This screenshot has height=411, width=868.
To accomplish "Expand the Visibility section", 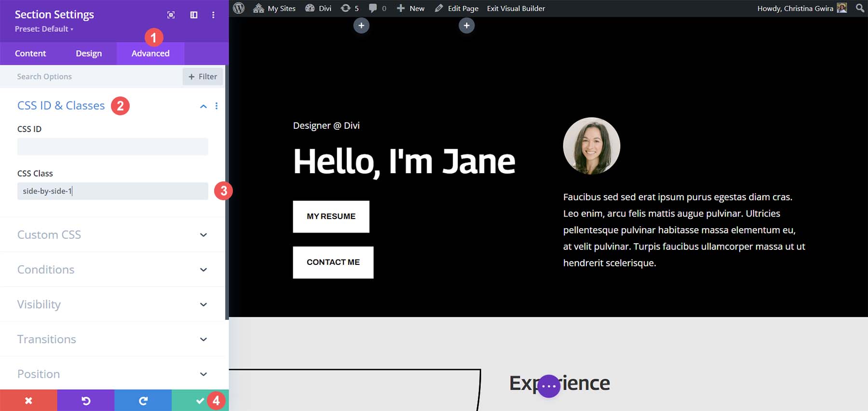I will 113,304.
